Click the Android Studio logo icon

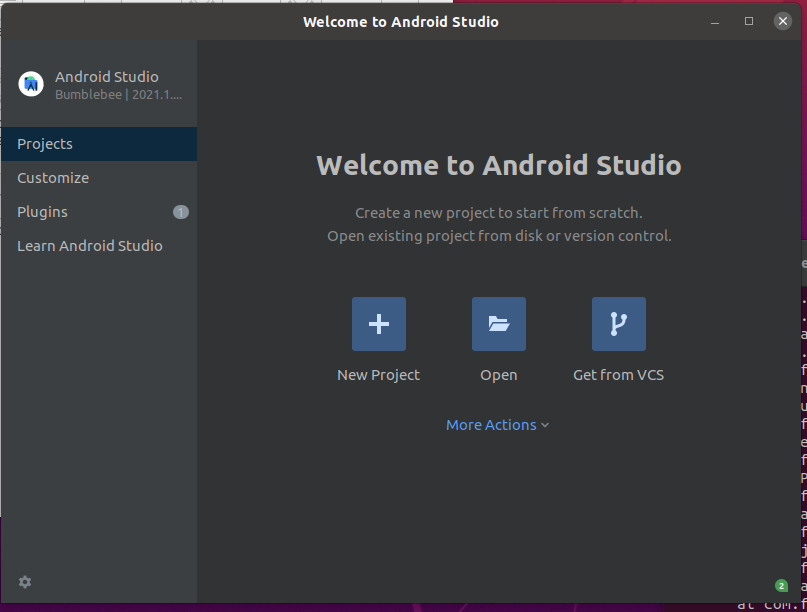[31, 84]
